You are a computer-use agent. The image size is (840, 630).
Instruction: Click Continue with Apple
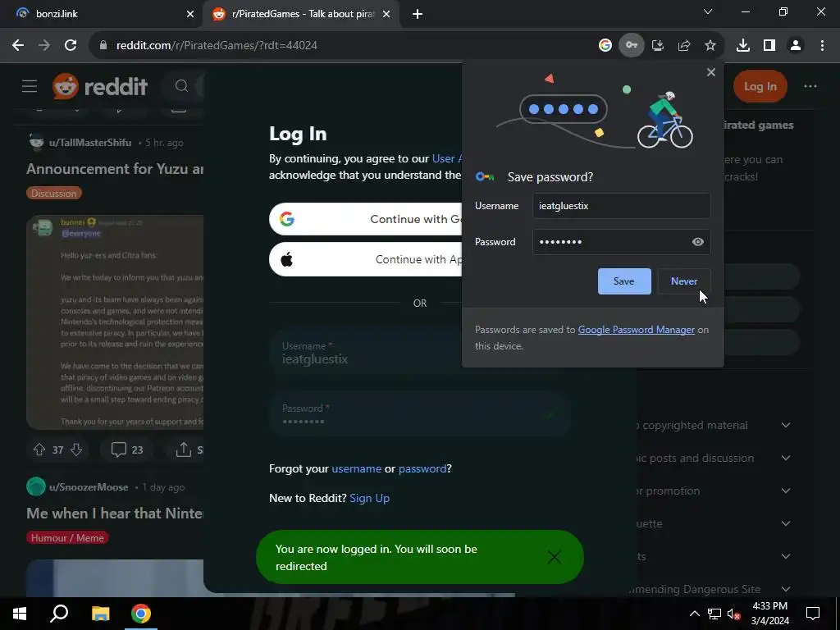365,259
